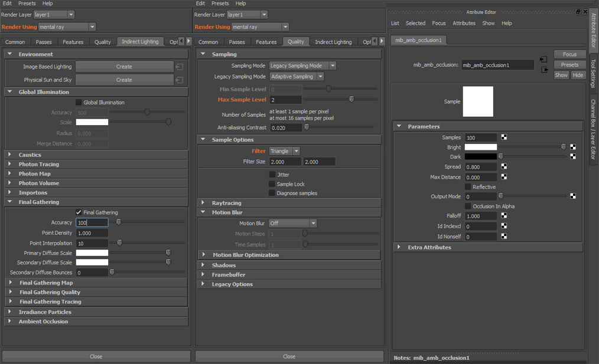Click Create for Physical Sun and Sky
Image resolution: width=599 pixels, height=364 pixels.
click(x=124, y=80)
